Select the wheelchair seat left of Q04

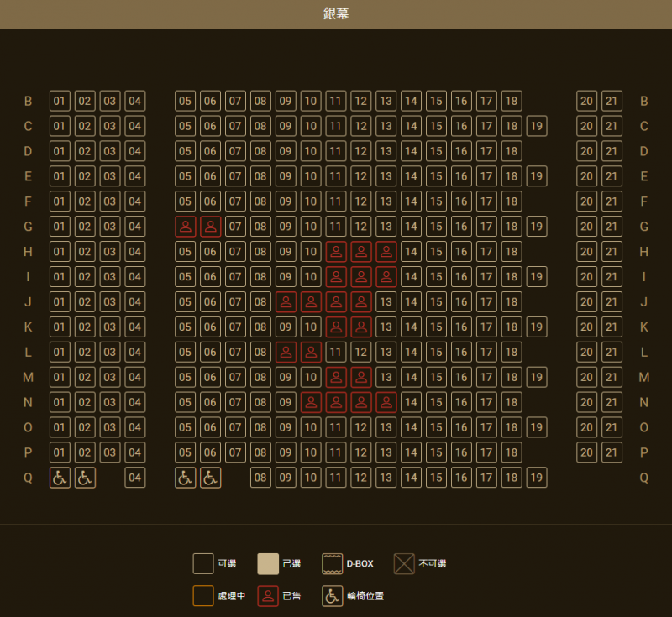tap(85, 478)
